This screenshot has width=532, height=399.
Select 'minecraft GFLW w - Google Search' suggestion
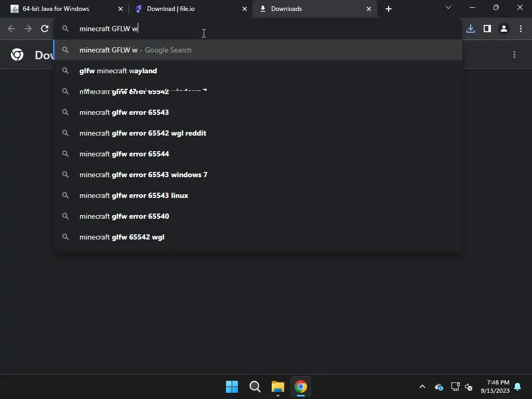(258, 50)
